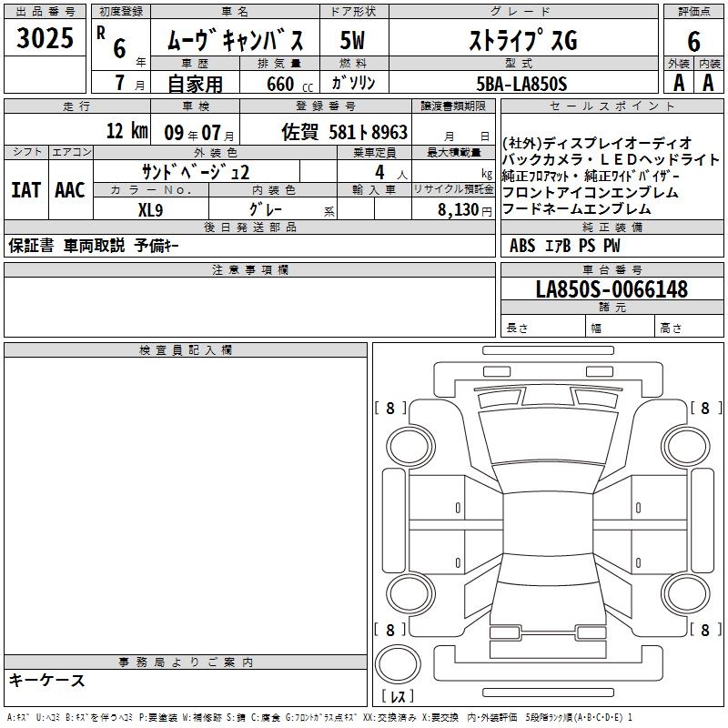The width and height of the screenshot is (728, 728).
Task: Click the 事務局よりご案内 header
Action: coord(186,662)
